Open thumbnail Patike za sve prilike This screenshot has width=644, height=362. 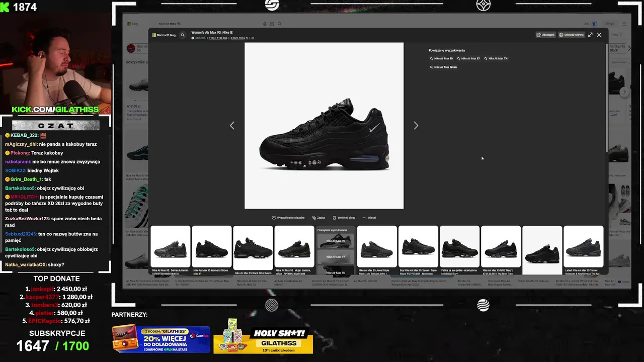tap(459, 246)
